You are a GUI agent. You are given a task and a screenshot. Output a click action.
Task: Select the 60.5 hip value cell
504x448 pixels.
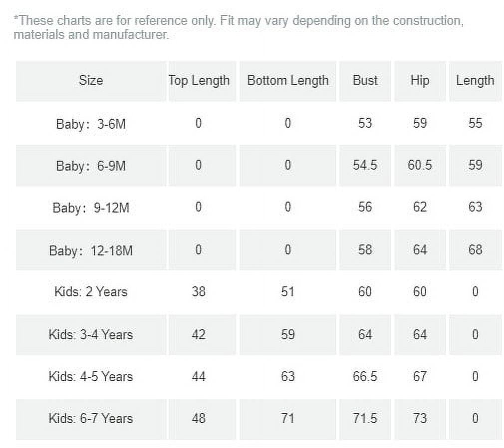[x=420, y=166]
